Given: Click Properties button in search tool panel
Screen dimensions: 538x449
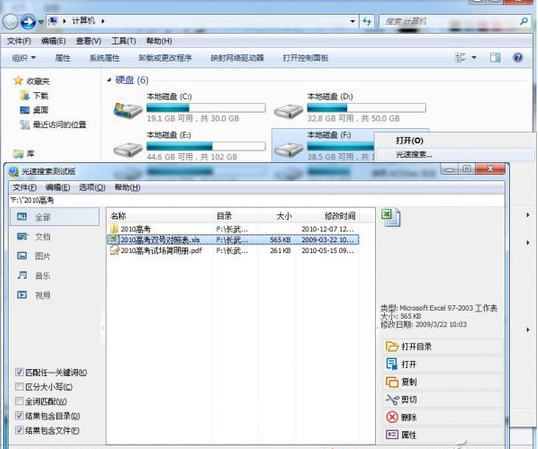Looking at the screenshot, I should click(x=443, y=435).
